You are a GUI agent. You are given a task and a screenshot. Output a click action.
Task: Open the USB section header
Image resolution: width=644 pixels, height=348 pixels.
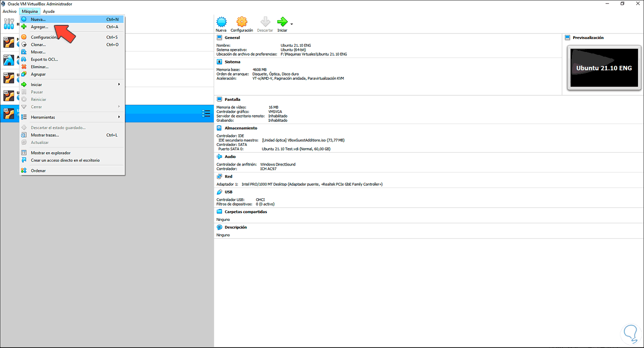[x=228, y=192]
